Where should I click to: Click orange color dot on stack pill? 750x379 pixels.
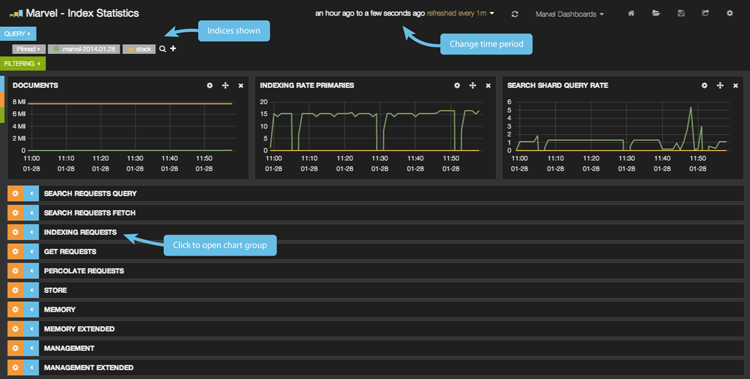(131, 49)
